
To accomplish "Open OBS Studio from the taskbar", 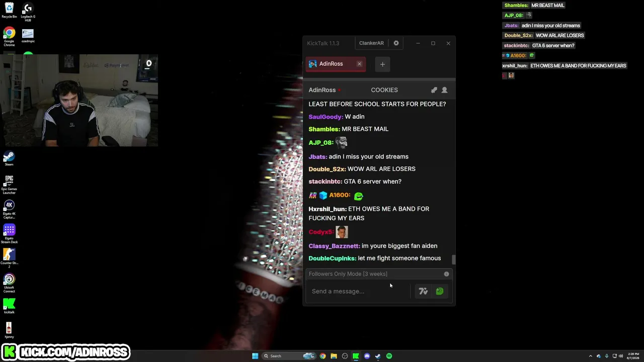I will coord(345,356).
